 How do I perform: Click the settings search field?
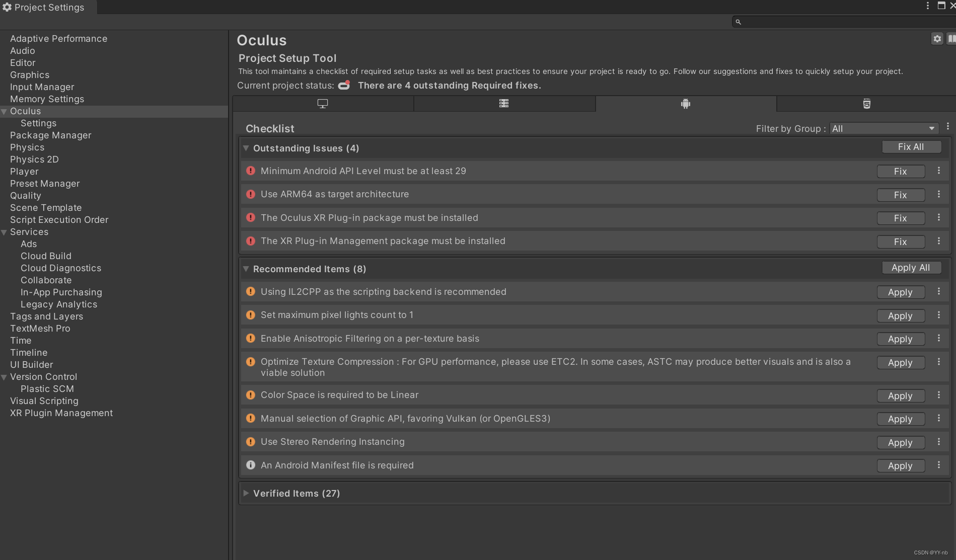844,22
